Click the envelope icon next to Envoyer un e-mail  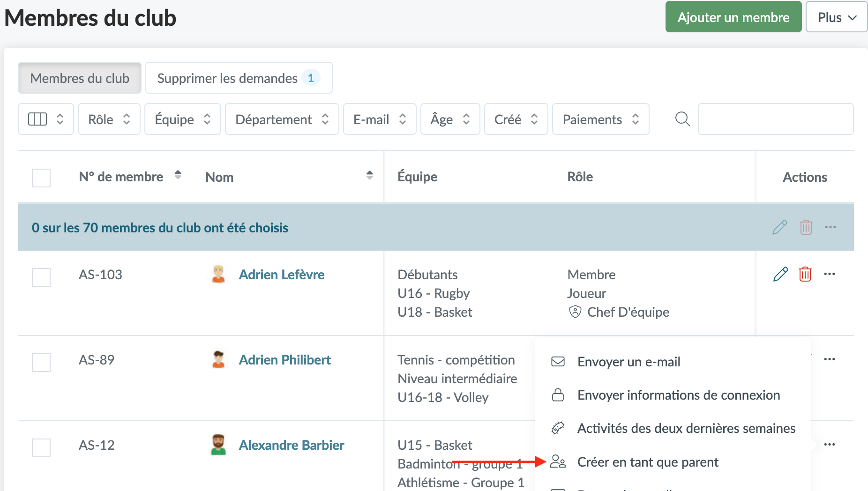558,362
